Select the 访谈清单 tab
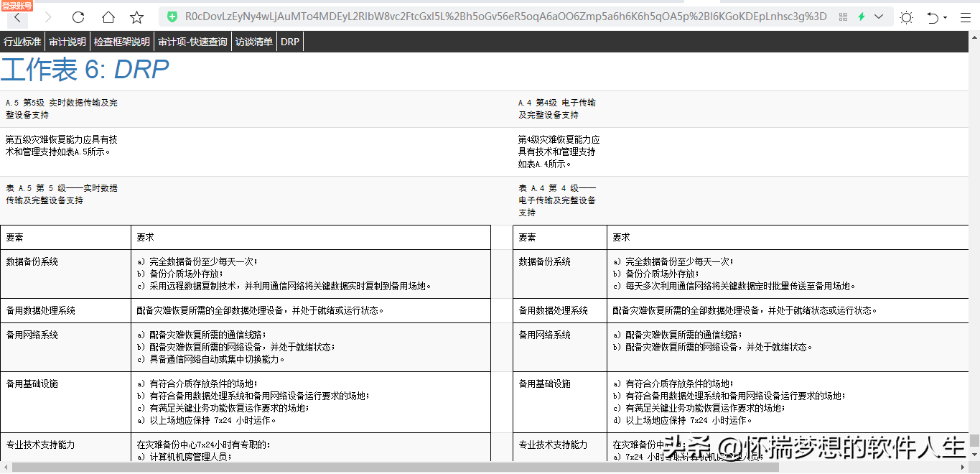Screen dimensions: 980x474 (254, 42)
